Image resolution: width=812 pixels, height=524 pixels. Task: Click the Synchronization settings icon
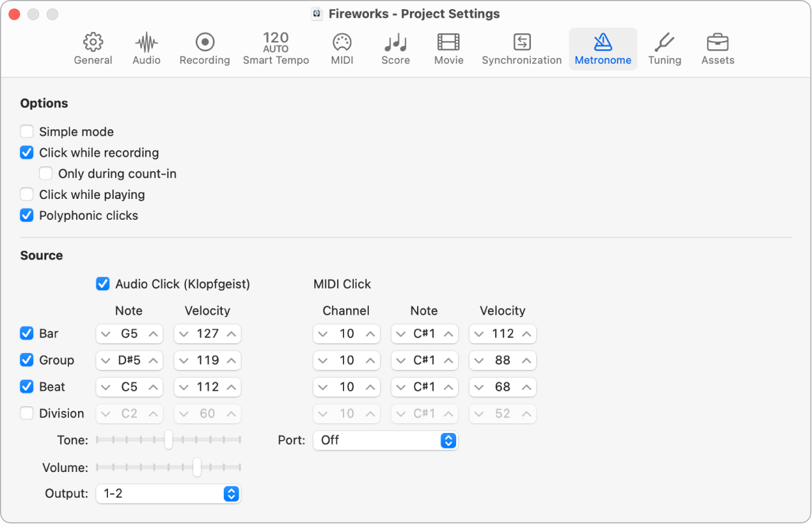tap(521, 48)
